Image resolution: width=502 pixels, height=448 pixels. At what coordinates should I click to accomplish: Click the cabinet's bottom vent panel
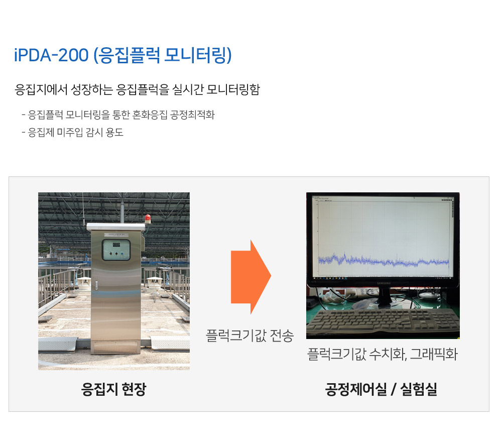coord(115,347)
